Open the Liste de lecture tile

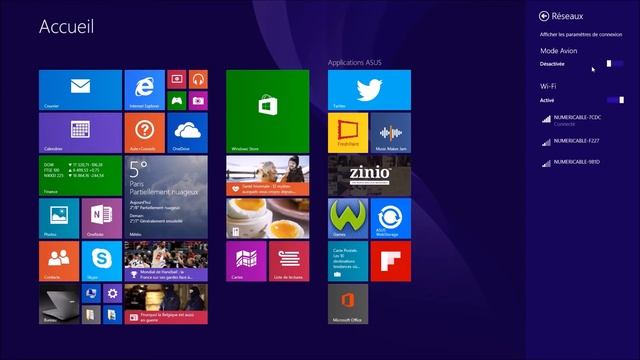(x=289, y=261)
